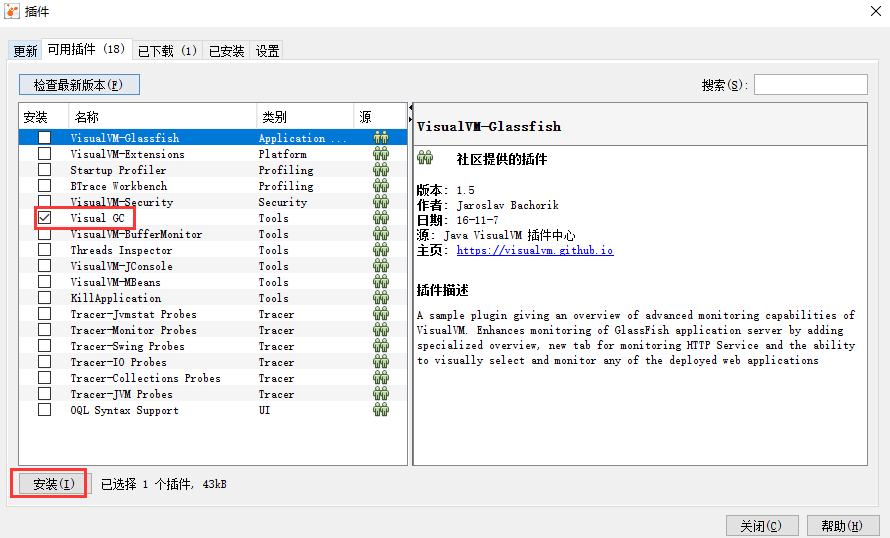Click the source icon for Tracer-IO Probes row
This screenshot has width=890, height=538.
(x=381, y=362)
